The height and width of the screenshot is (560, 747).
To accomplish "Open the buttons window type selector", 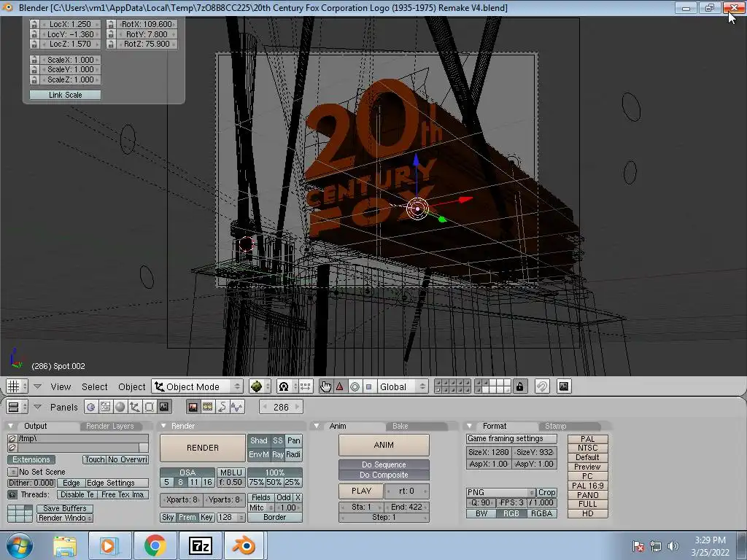I will tap(17, 407).
